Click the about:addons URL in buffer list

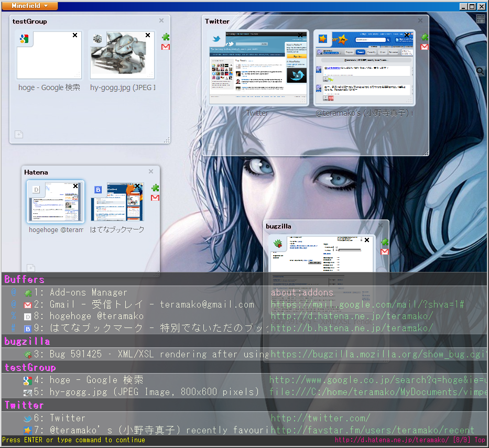[302, 292]
